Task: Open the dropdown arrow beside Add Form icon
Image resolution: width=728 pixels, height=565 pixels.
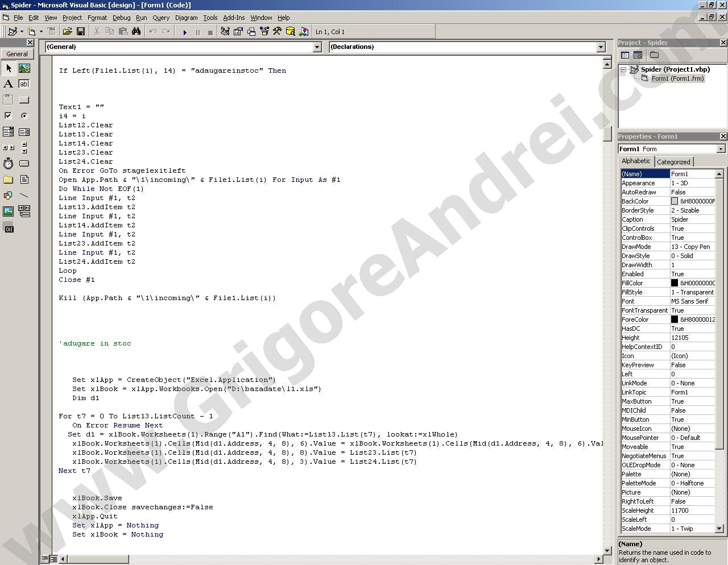Action: tap(40, 32)
